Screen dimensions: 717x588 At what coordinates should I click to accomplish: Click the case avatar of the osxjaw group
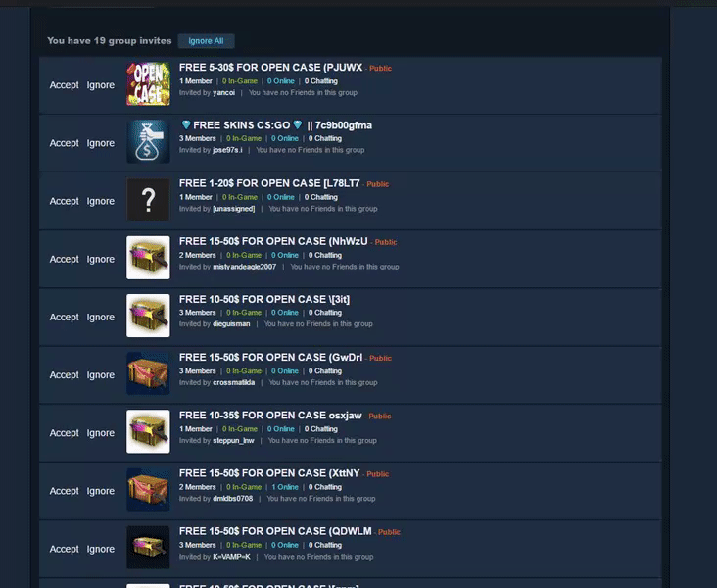tap(148, 431)
